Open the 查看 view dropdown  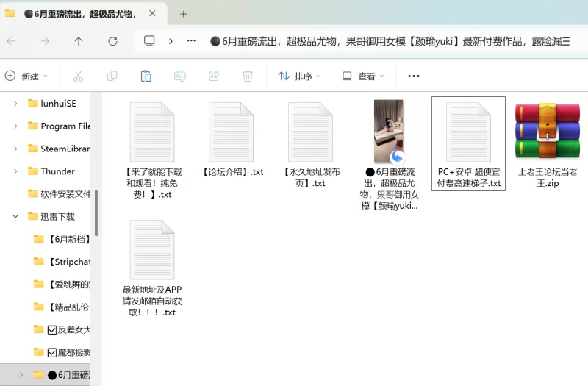coord(363,76)
